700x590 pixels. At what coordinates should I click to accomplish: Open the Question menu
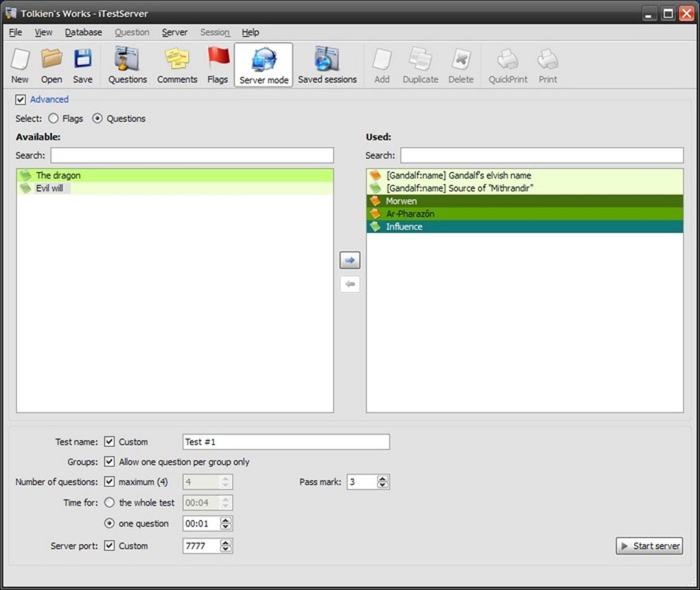tap(132, 32)
